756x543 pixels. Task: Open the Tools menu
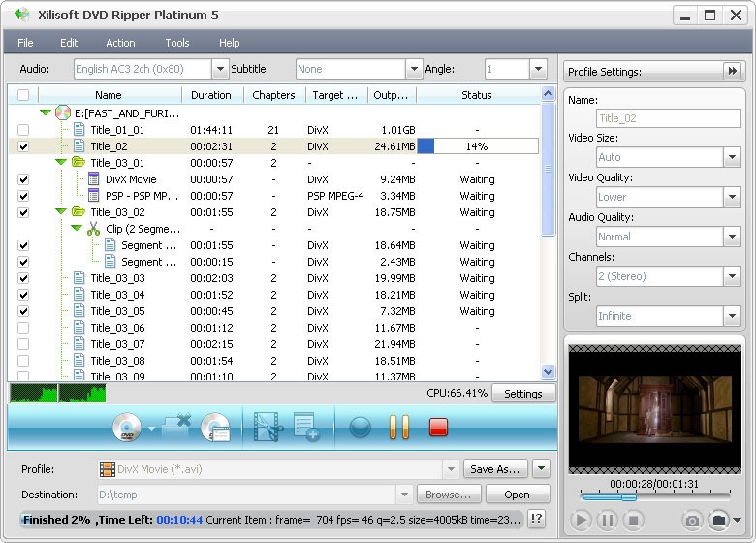coord(176,43)
